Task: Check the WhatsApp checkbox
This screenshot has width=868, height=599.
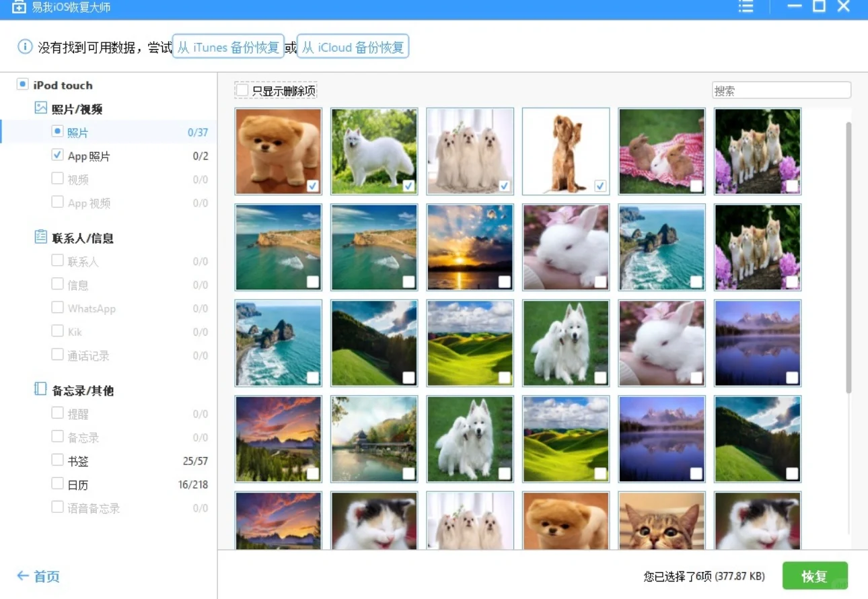Action: (57, 308)
